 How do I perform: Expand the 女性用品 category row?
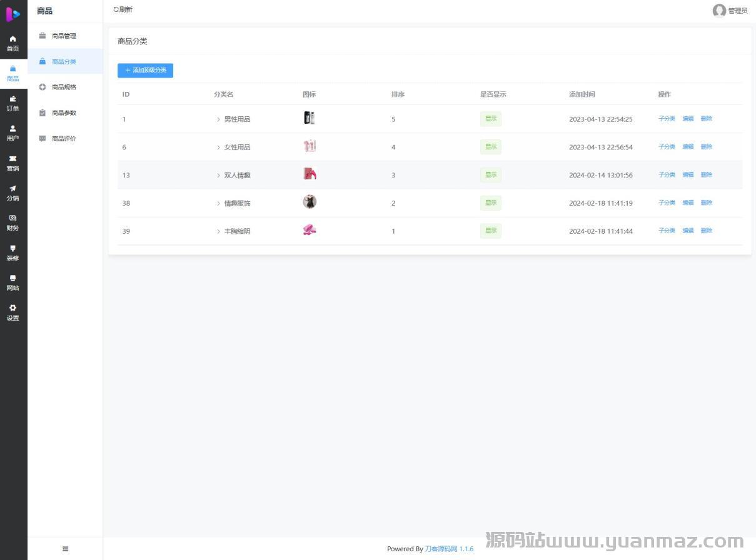tap(218, 147)
